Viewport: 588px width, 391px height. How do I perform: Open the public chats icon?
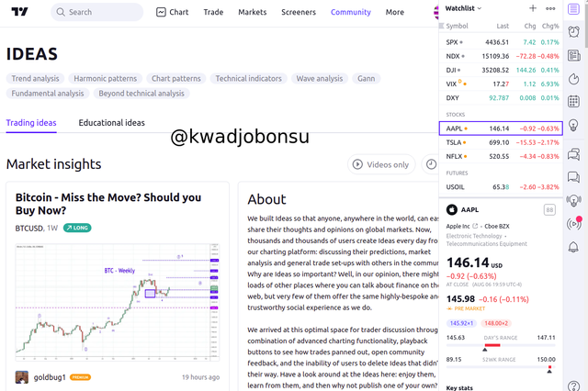(573, 154)
